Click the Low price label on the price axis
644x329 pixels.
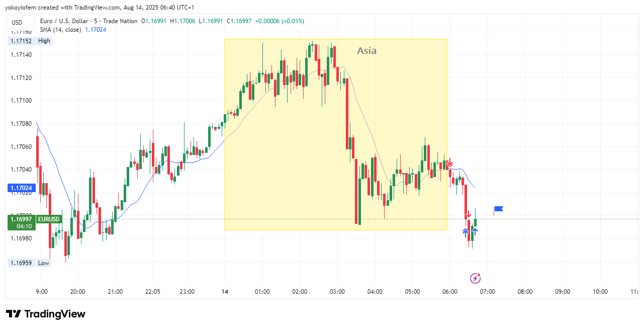44,263
